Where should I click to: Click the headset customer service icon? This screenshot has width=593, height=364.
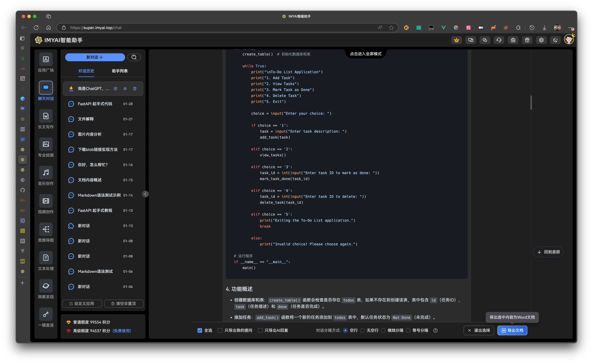click(x=499, y=40)
